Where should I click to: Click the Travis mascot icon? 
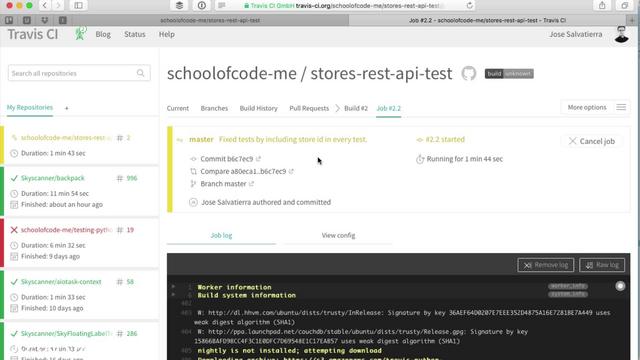point(80,33)
